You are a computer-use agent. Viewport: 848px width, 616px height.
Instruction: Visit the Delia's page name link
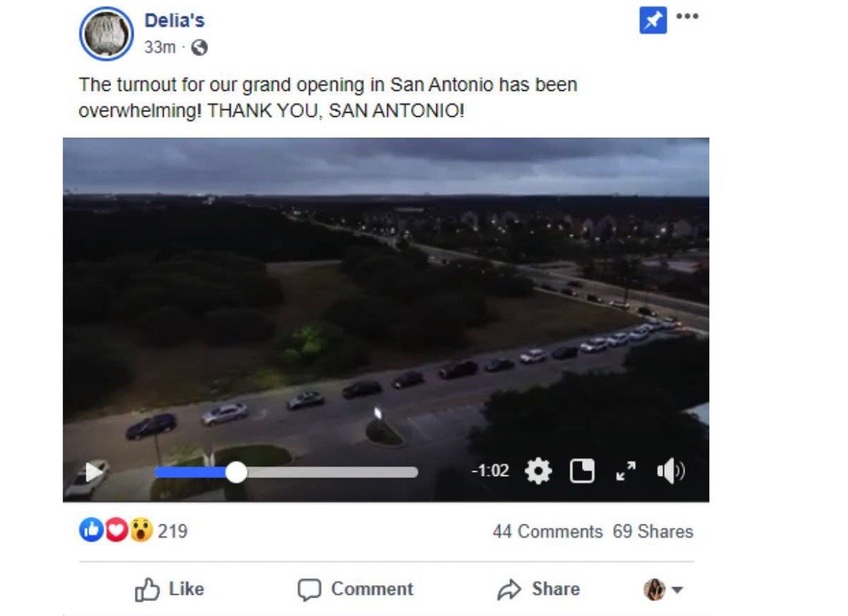(174, 20)
